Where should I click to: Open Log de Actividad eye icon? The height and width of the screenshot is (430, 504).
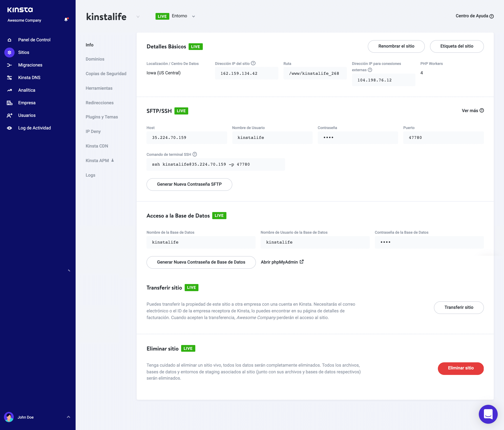[x=9, y=128]
